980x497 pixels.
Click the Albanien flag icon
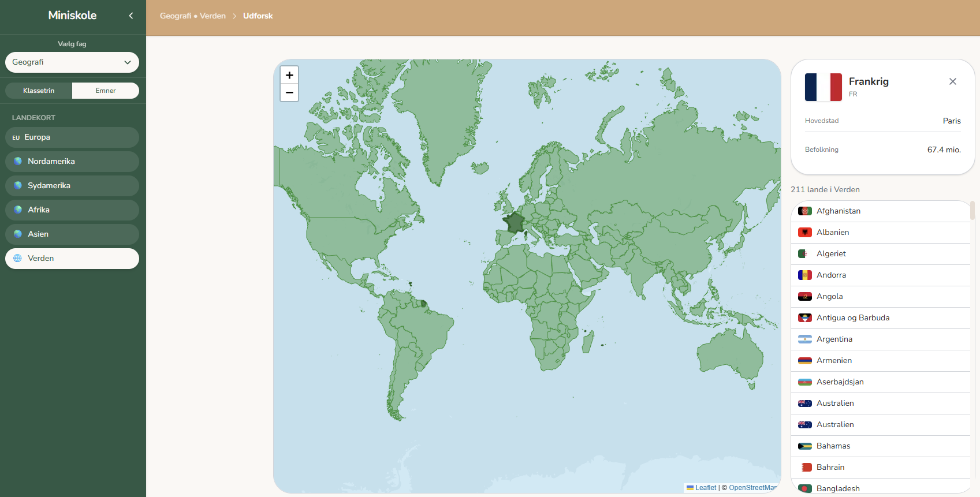[x=804, y=233]
